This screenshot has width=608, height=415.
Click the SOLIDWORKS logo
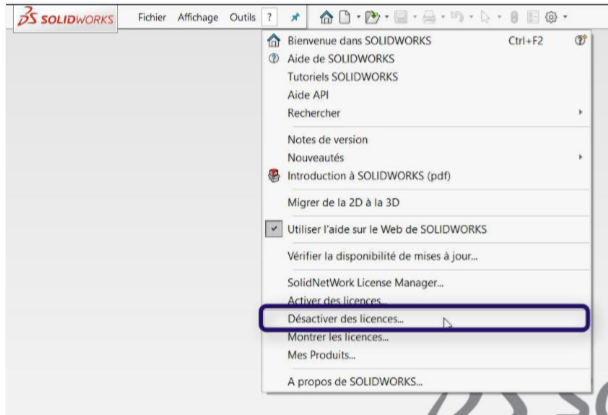click(x=66, y=18)
